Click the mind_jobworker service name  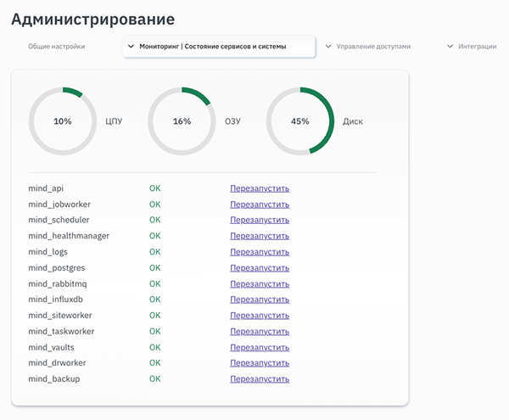click(x=59, y=204)
